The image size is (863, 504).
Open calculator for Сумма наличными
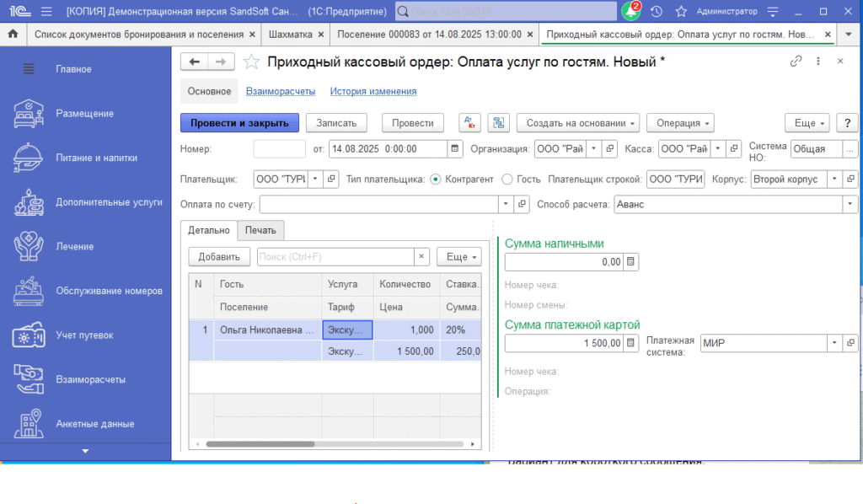631,262
